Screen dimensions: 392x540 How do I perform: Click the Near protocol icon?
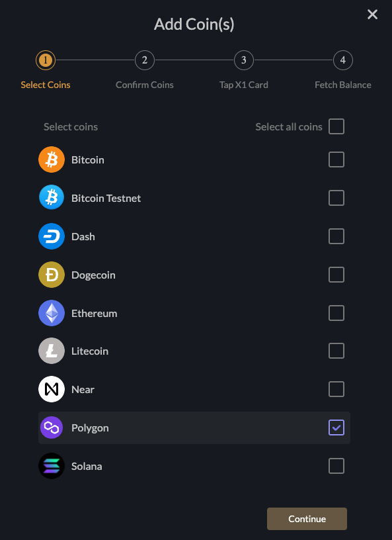[52, 389]
